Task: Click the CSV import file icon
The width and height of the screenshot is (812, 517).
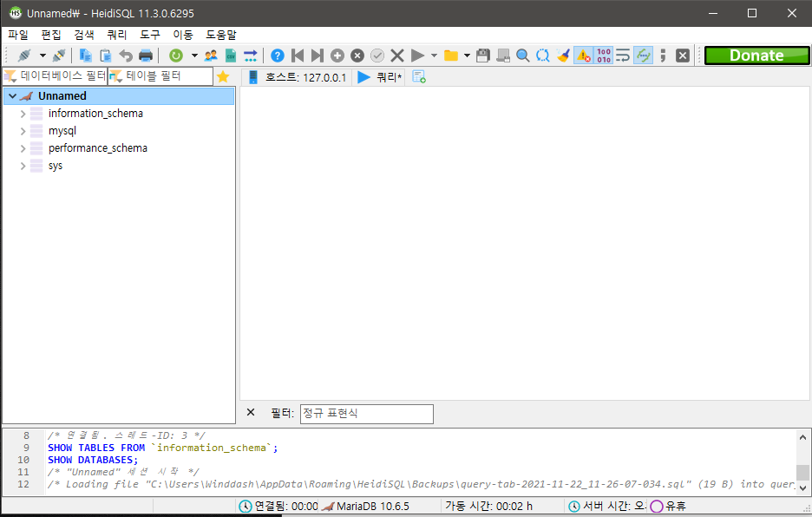Action: coord(231,56)
